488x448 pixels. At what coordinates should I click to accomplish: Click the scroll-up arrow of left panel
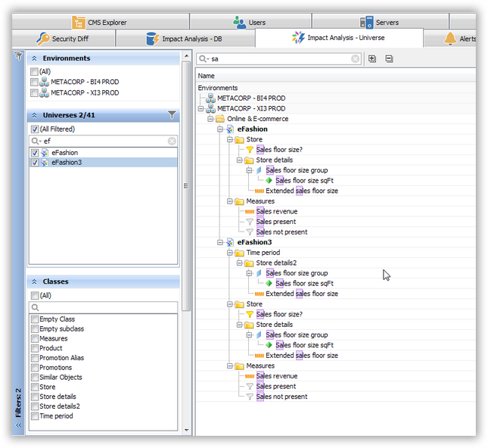pyautogui.click(x=186, y=56)
